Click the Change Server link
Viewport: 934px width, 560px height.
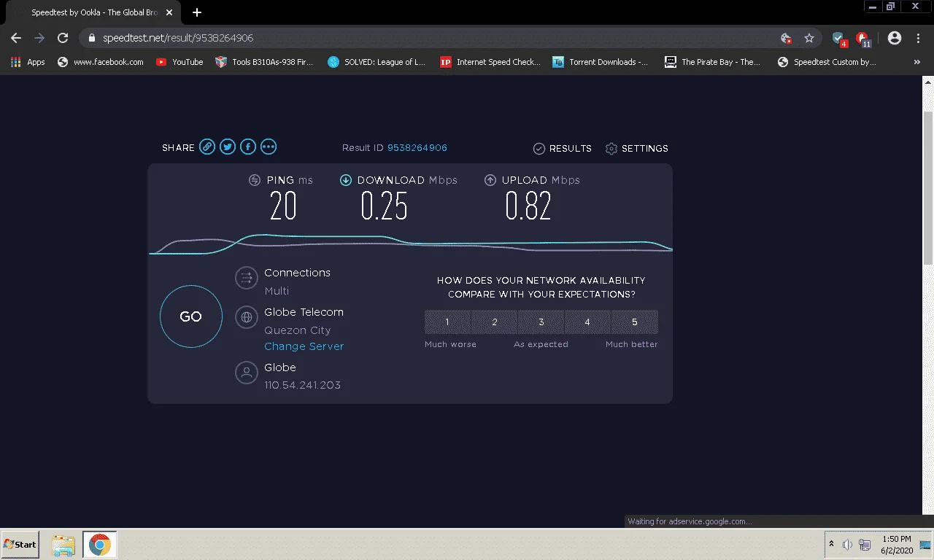[x=304, y=346]
